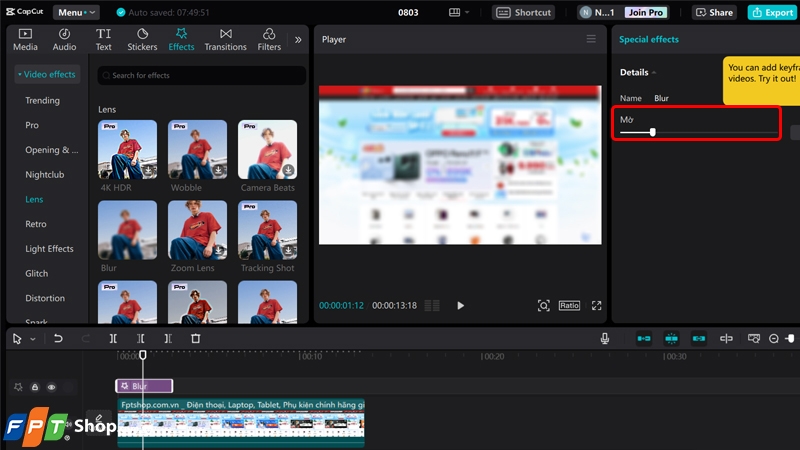The width and height of the screenshot is (800, 450).
Task: Toggle main track magnet
Action: [644, 339]
